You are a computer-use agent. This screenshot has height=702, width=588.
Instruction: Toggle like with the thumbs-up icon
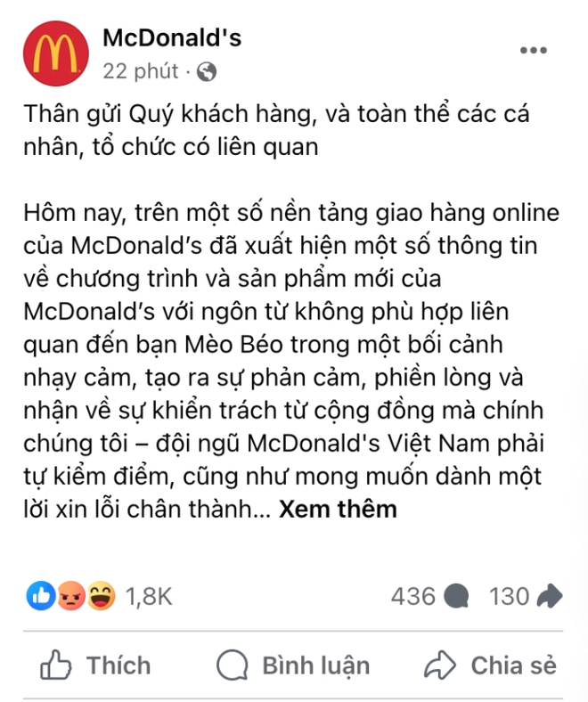coord(55,665)
